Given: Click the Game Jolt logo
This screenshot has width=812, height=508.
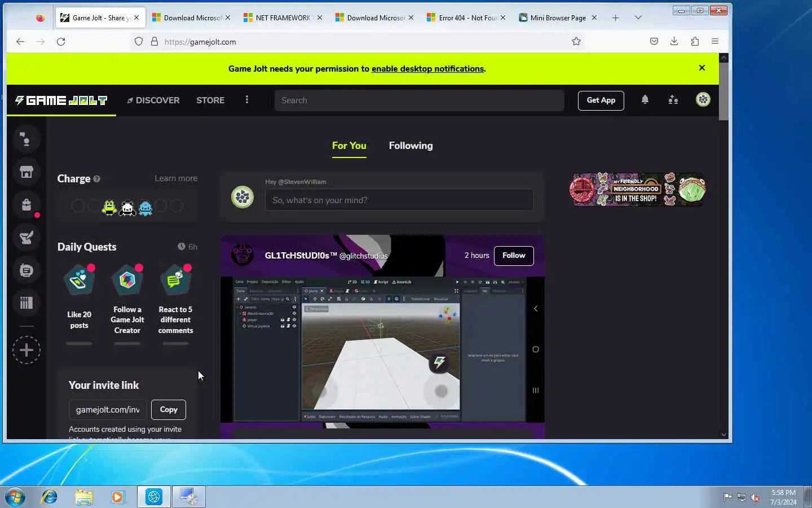Looking at the screenshot, I should click(61, 100).
